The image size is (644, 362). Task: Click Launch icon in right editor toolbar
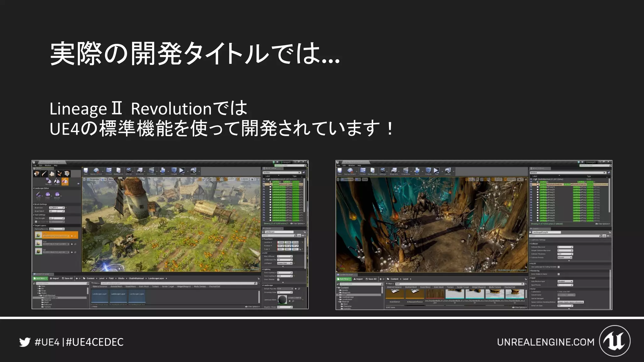448,171
